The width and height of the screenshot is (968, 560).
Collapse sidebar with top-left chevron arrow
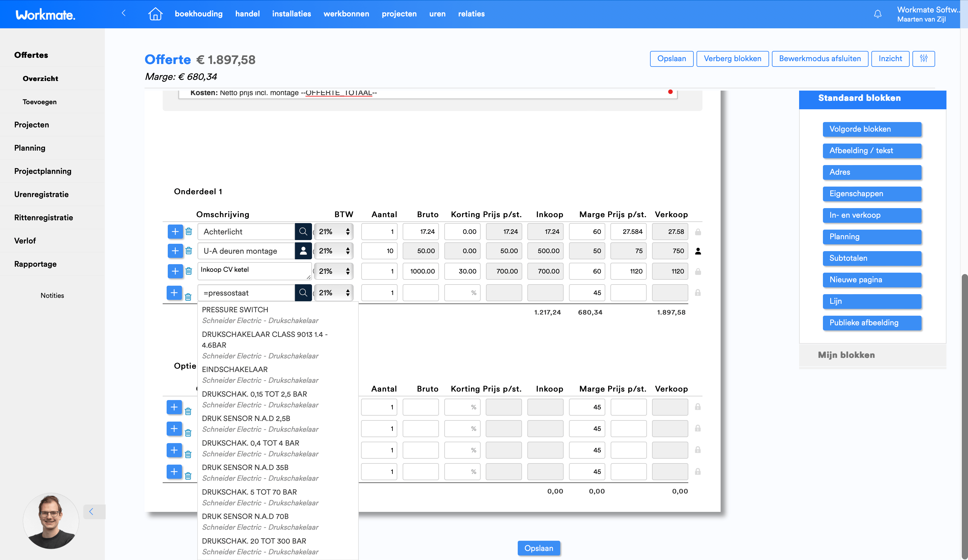point(124,13)
